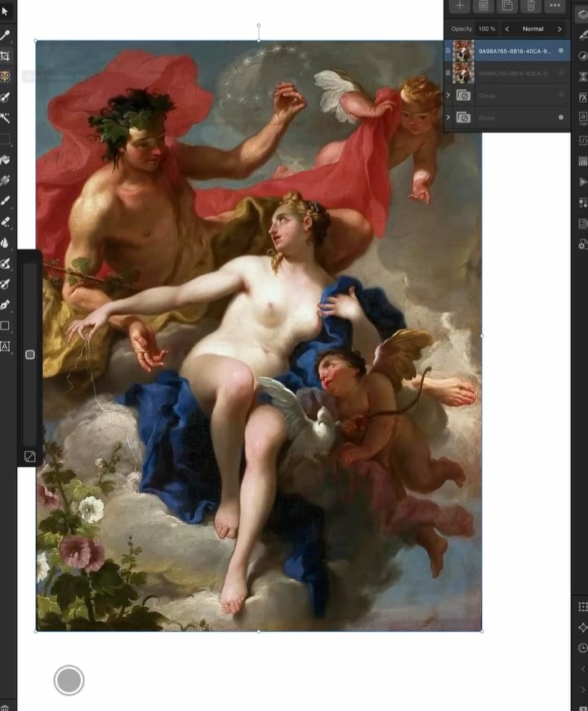Tap the 100 % opacity field
Screen dimensions: 588x711
[x=488, y=29]
